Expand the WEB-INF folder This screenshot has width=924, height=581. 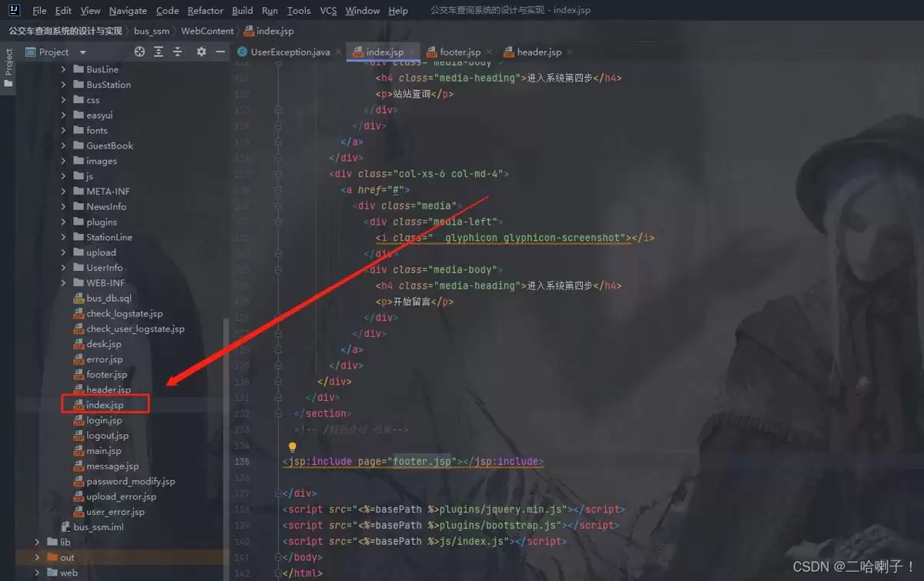click(x=63, y=283)
